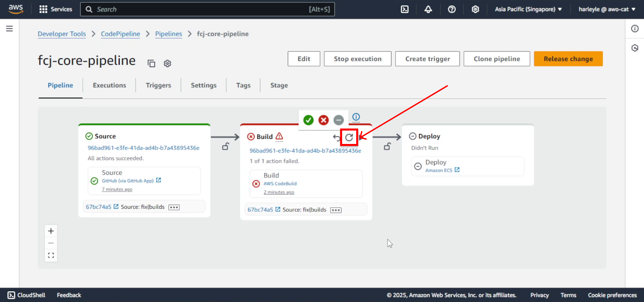Open the Services grid menu
644x302 pixels.
click(x=56, y=9)
